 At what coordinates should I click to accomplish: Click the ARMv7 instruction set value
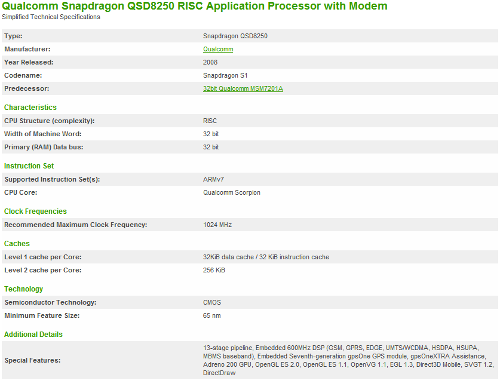pos(213,179)
